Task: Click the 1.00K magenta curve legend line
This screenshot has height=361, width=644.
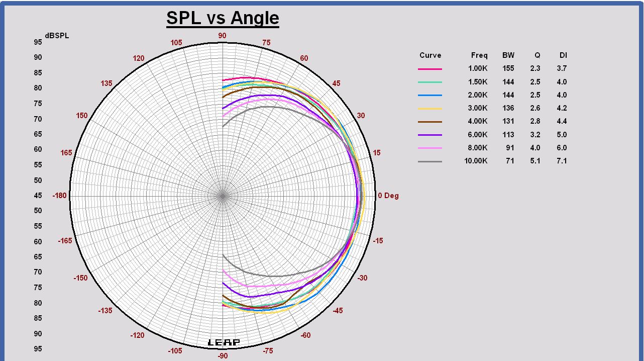Action: tap(430, 69)
